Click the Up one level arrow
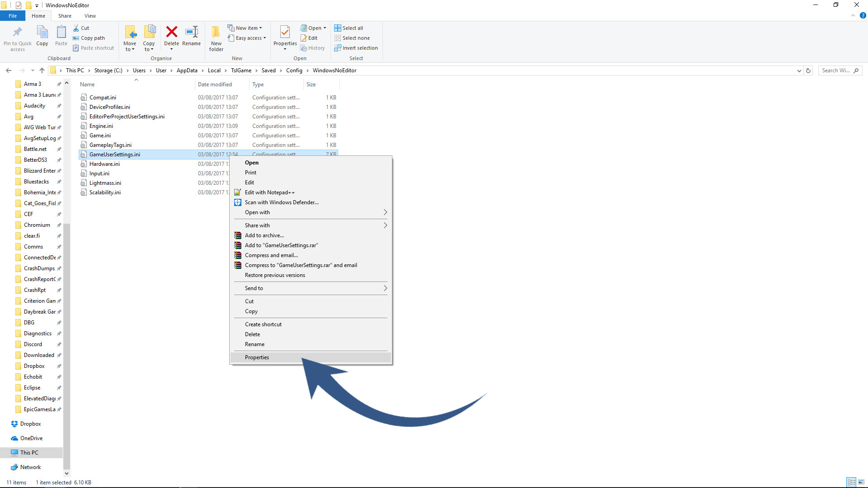Image resolution: width=868 pixels, height=488 pixels. pos(42,70)
